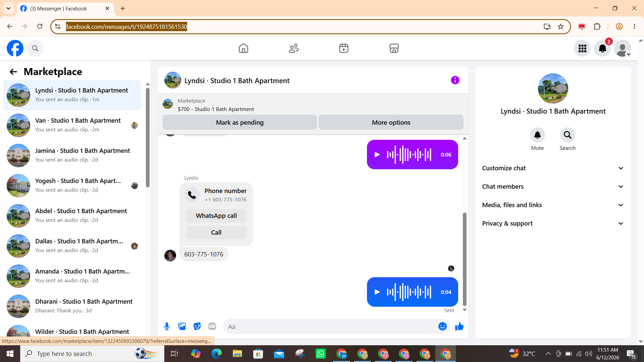
Task: Click the Chrome address bar URL
Action: pos(126,26)
